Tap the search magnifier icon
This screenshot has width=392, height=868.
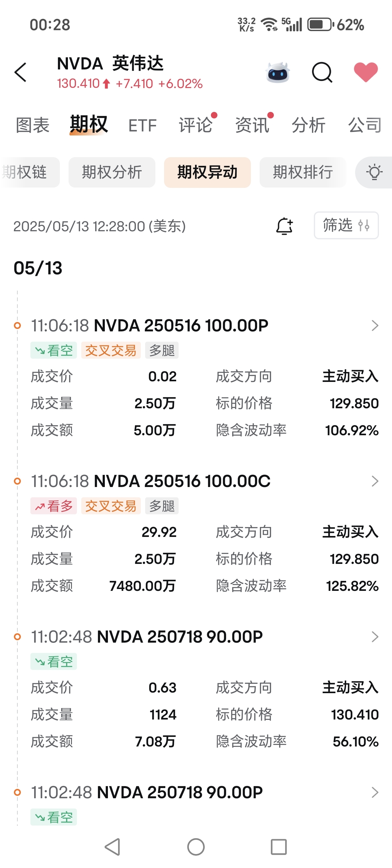point(322,72)
